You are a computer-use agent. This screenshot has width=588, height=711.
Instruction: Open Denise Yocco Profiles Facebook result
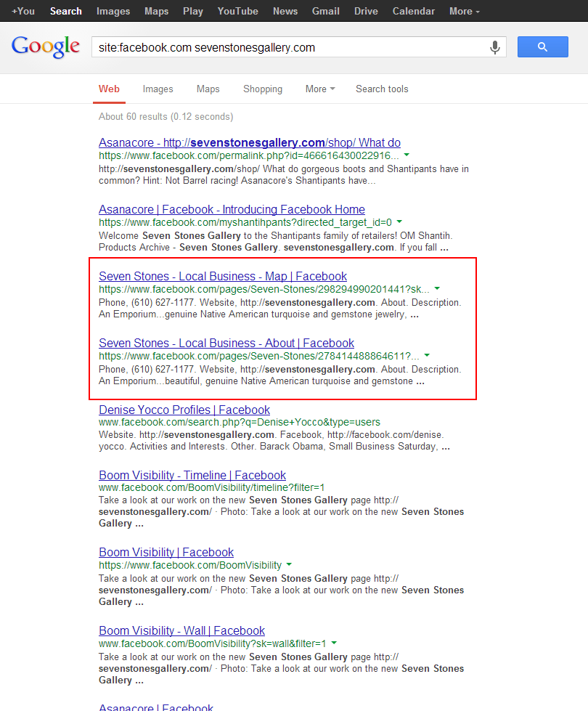(184, 410)
